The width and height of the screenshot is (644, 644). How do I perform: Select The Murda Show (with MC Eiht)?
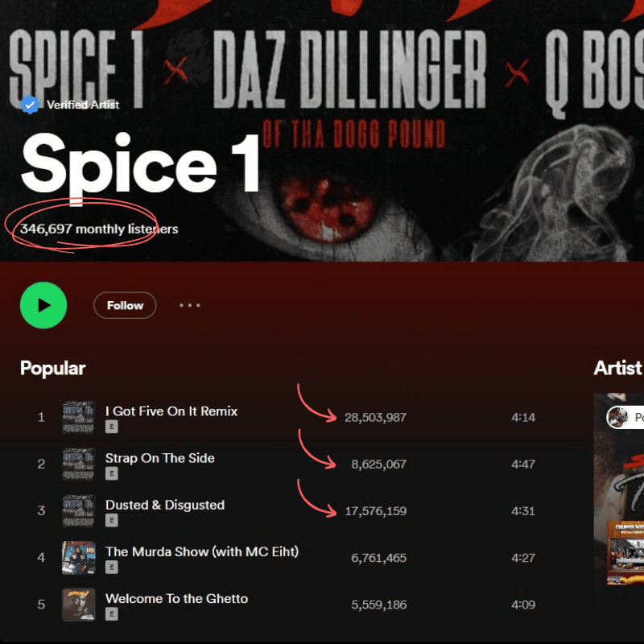[x=202, y=551]
